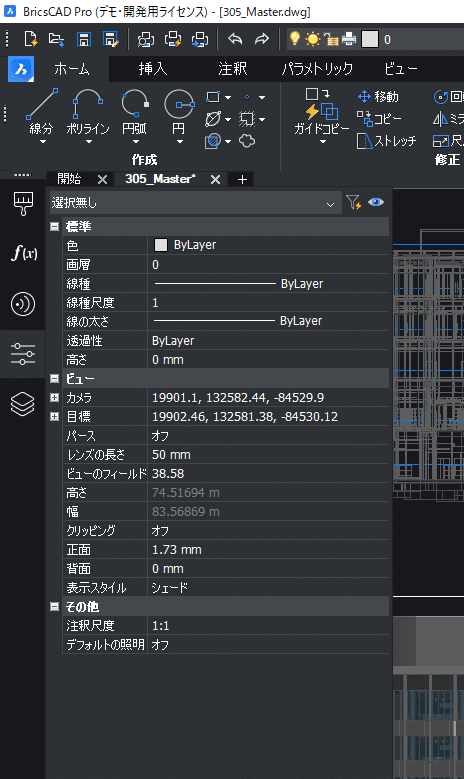
Task: Click the Print Preview icon
Action: coord(146,39)
